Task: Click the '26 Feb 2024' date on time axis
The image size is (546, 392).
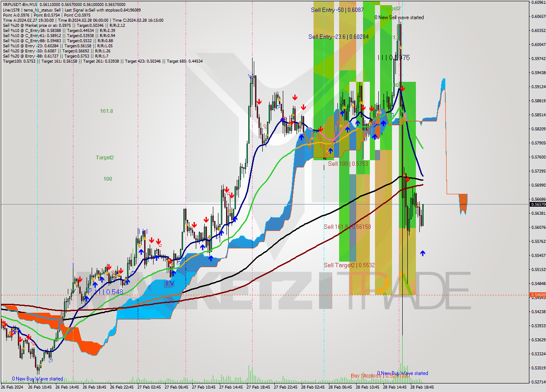Action: pos(12,388)
